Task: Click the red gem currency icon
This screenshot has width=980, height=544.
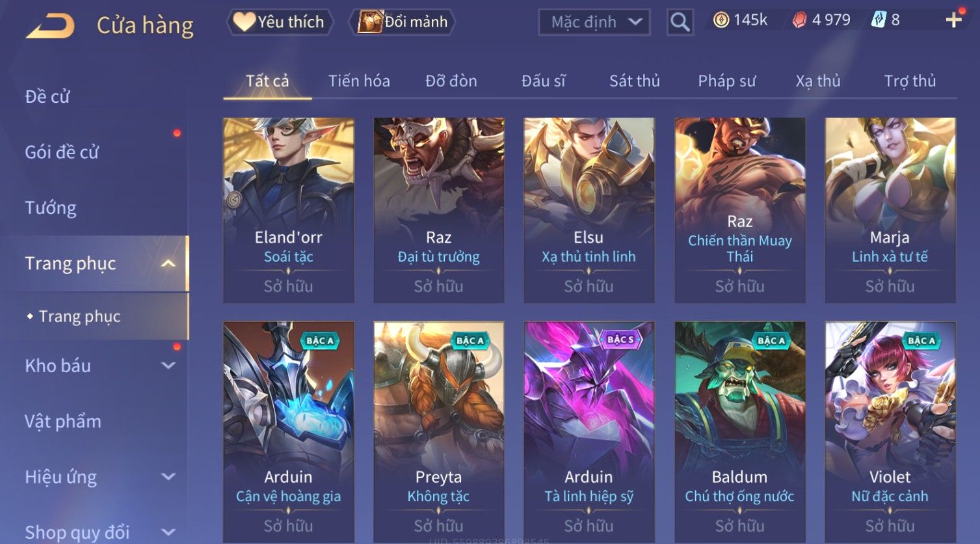Action: (x=799, y=20)
